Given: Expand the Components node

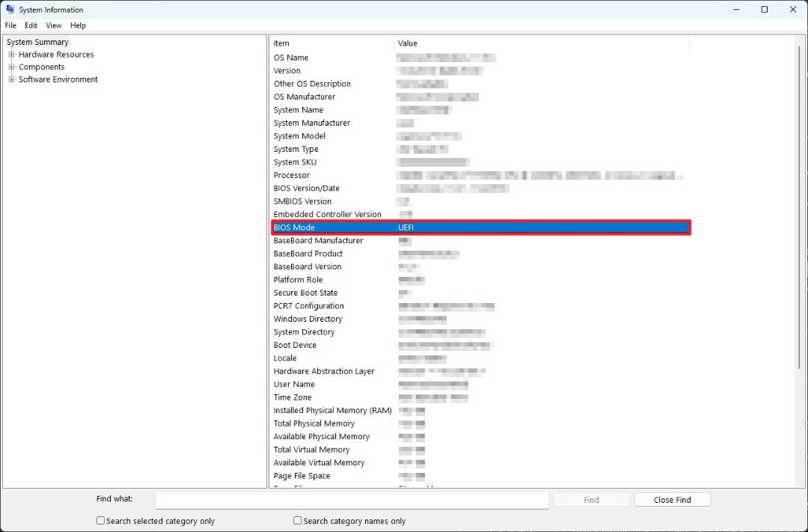Looking at the screenshot, I should point(11,67).
